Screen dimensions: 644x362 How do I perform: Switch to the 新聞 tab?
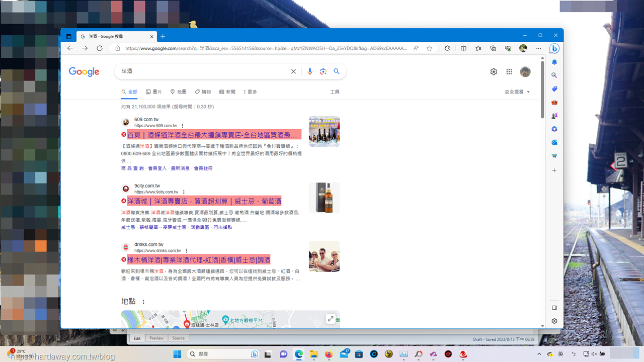click(x=227, y=92)
